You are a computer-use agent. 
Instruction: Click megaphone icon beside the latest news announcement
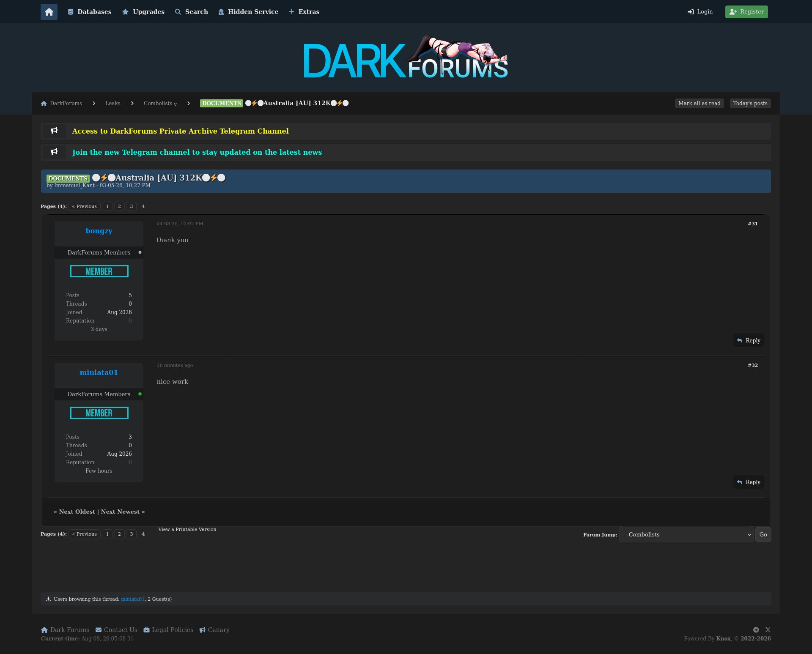click(x=54, y=152)
